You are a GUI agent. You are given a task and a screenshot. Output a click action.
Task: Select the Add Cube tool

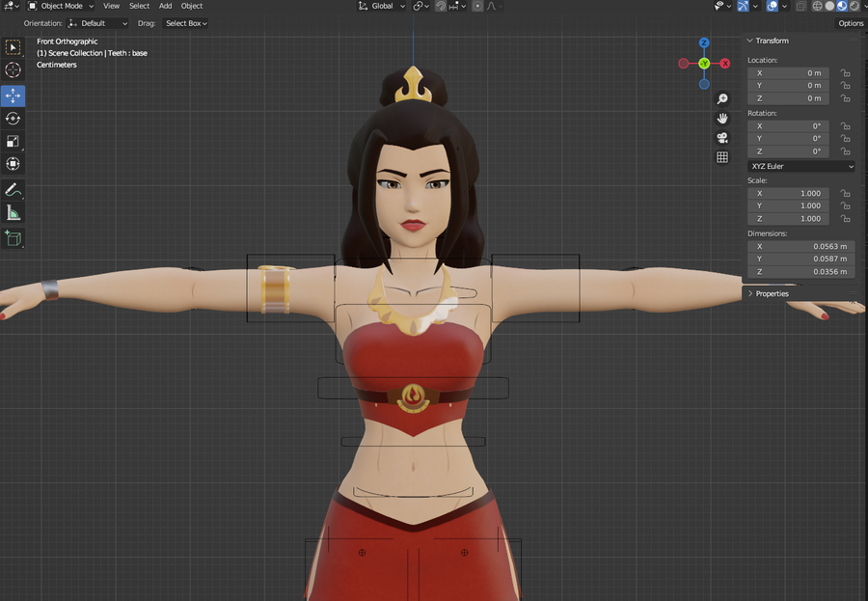(13, 238)
